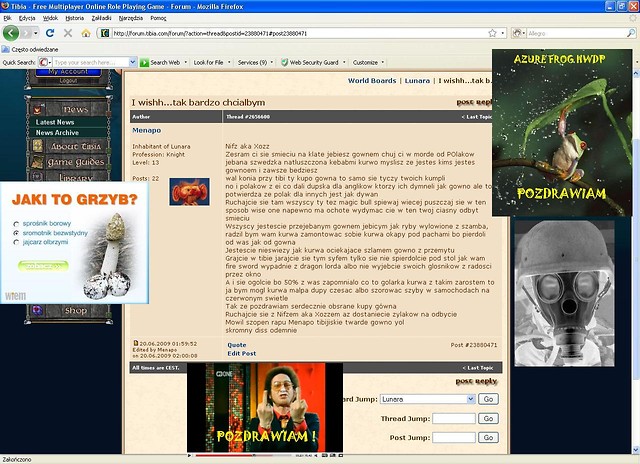Click the Search Web green arrow icon
640x464 pixels.
(144, 62)
